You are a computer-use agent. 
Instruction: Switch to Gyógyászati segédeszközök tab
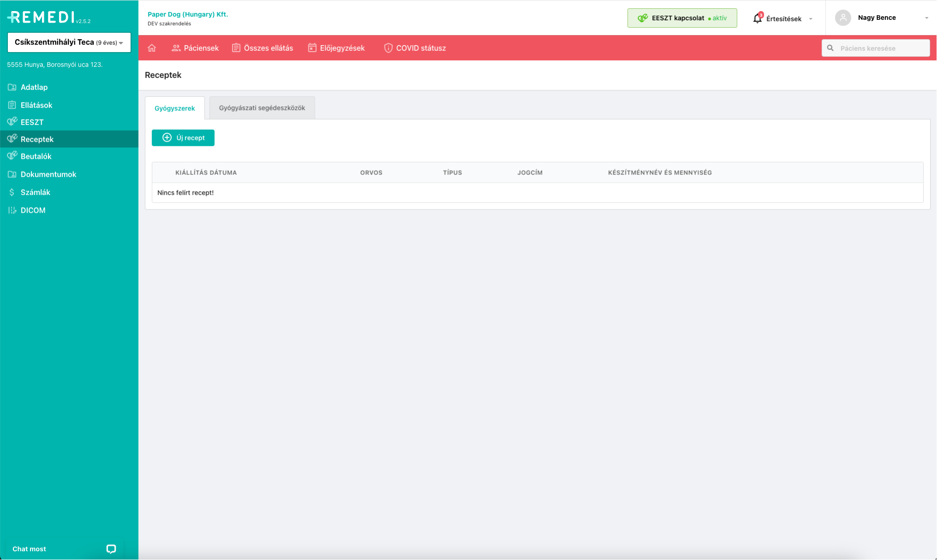pos(262,108)
